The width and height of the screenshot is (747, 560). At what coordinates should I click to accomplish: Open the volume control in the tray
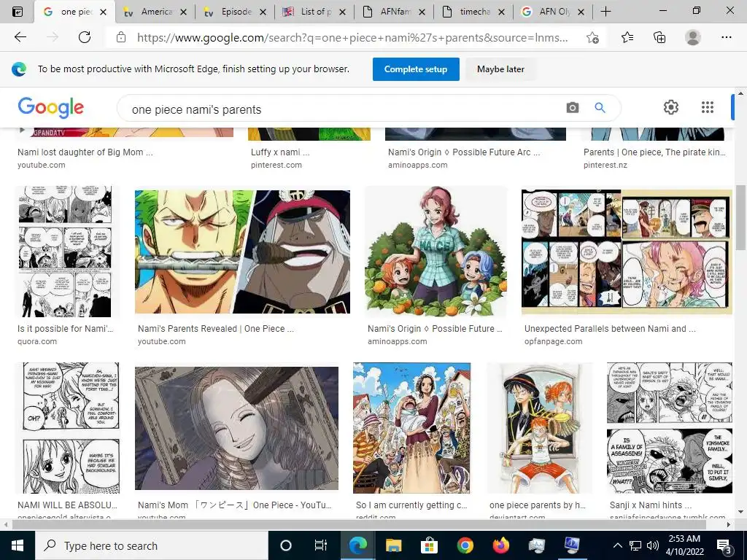click(653, 545)
